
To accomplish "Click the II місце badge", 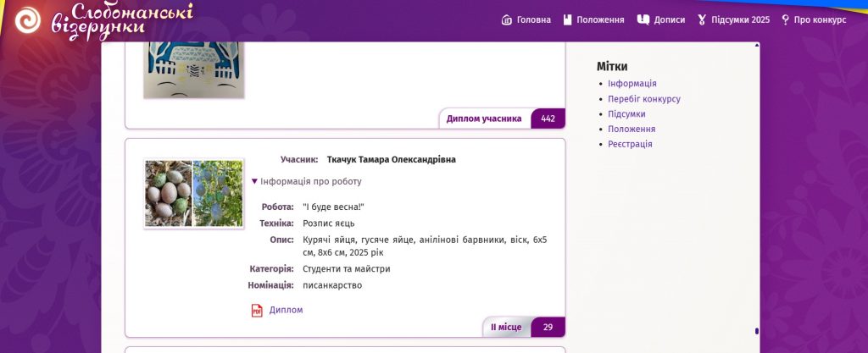I will coord(506,328).
